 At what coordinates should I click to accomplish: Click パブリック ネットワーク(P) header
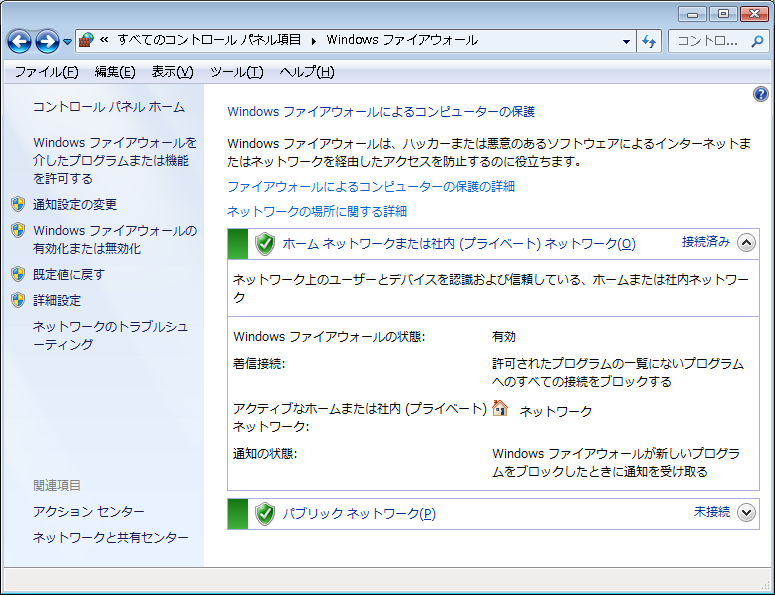click(x=359, y=514)
